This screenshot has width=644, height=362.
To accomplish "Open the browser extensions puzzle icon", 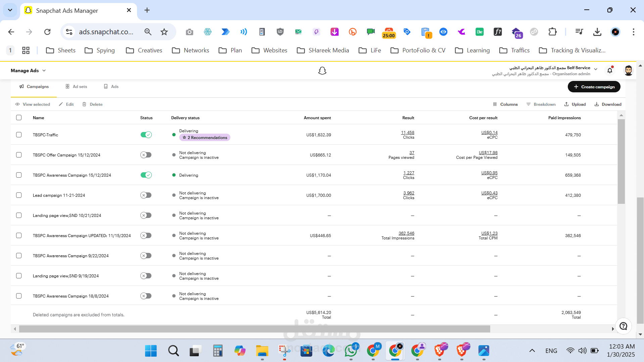I will [x=552, y=32].
